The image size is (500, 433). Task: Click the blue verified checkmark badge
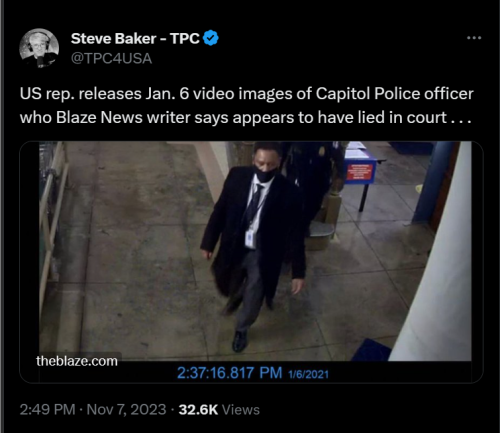tap(211, 38)
